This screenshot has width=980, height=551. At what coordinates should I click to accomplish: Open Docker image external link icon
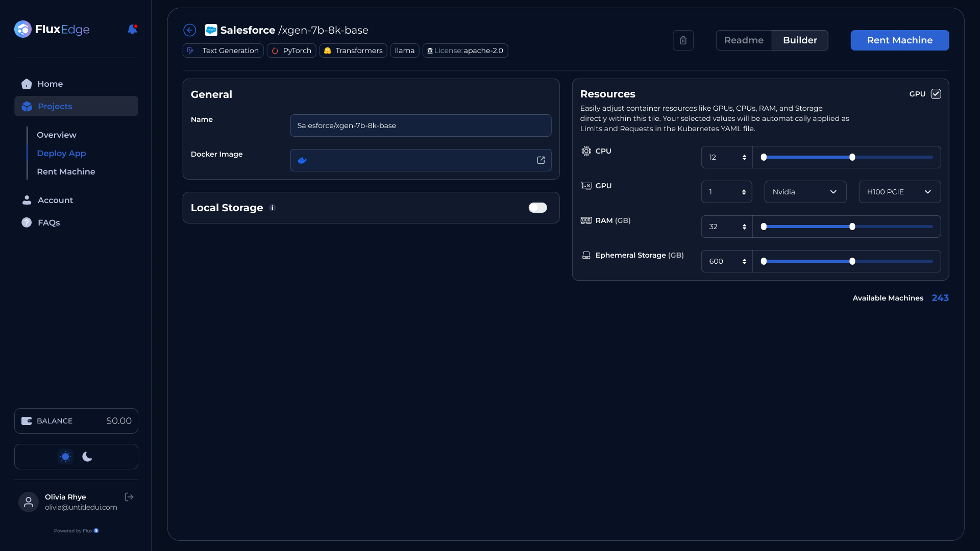(x=541, y=160)
